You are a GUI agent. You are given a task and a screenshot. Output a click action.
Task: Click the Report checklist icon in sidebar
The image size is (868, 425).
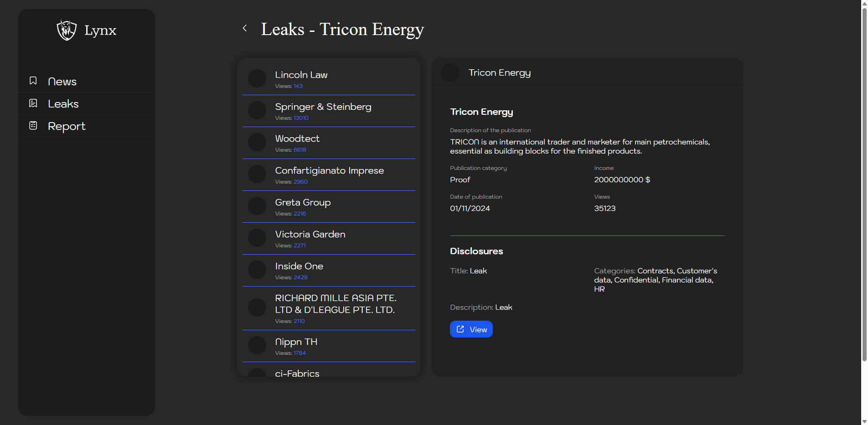33,126
